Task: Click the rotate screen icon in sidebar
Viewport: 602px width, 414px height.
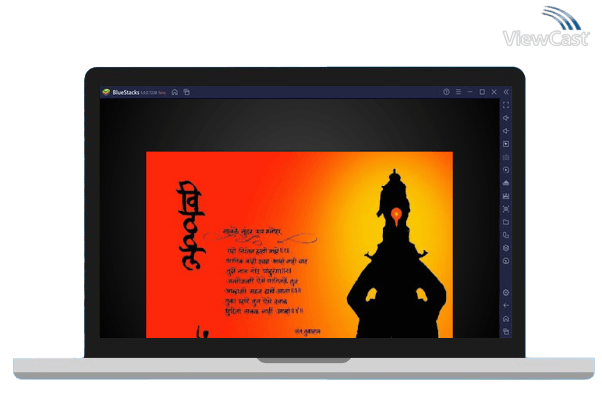Action: tap(506, 235)
